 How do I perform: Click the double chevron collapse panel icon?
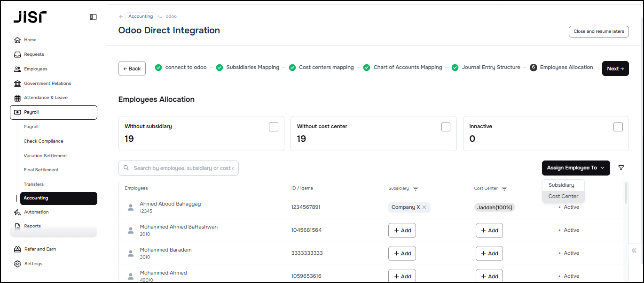coord(634,251)
